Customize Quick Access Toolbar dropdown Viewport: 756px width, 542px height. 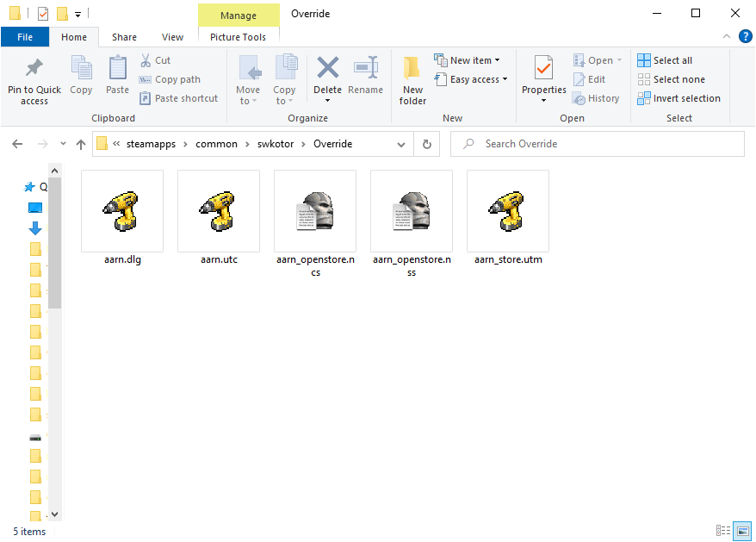pyautogui.click(x=77, y=15)
